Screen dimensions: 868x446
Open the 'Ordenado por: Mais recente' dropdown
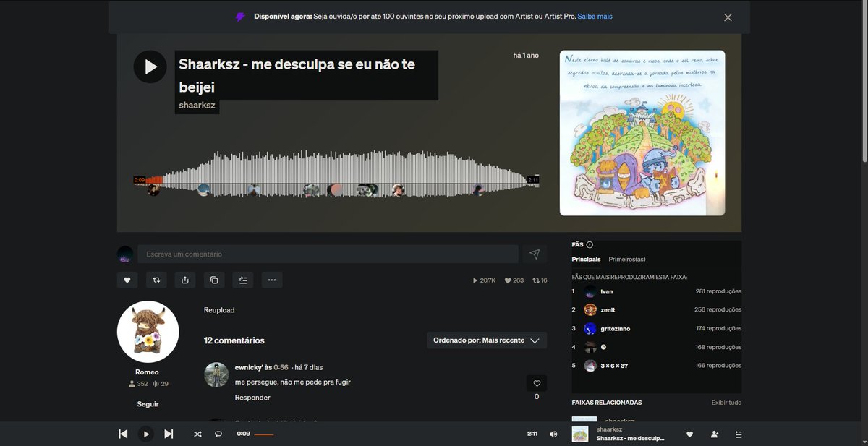click(x=487, y=340)
